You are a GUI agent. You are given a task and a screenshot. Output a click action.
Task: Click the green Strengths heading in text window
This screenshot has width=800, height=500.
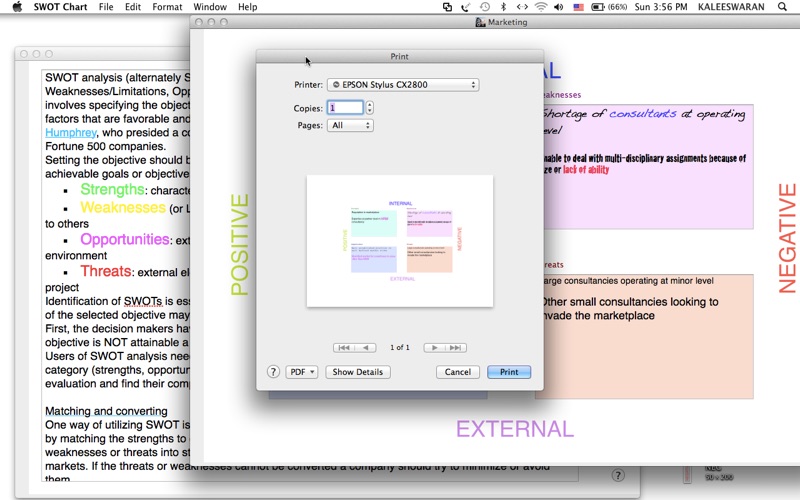pyautogui.click(x=112, y=189)
